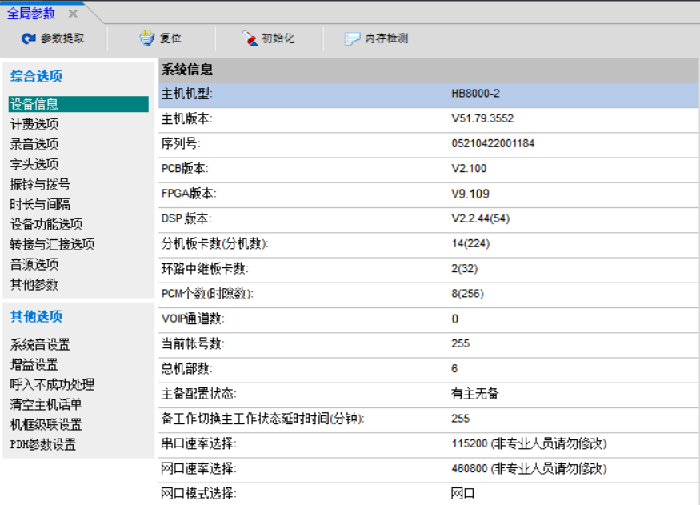This screenshot has width=700, height=505.
Task: Open 呼入不成功处理 in the sidebar
Action: 52,384
